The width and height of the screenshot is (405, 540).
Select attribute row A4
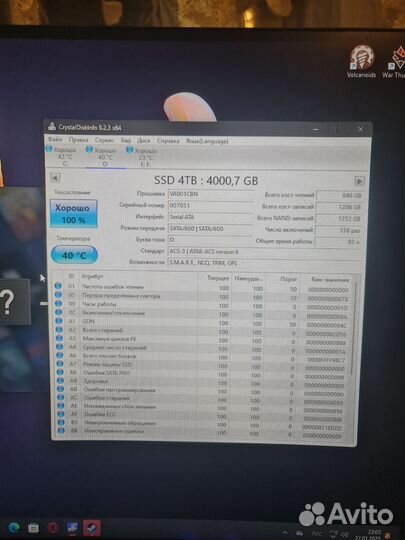[x=202, y=349]
